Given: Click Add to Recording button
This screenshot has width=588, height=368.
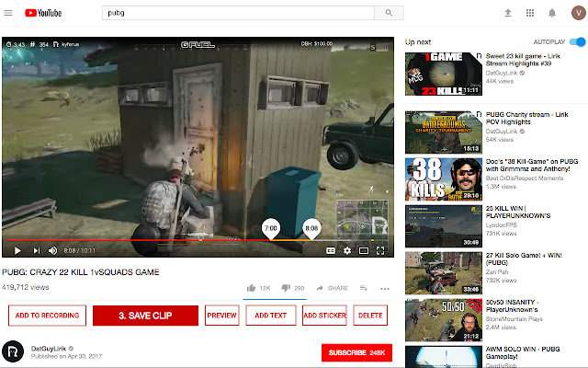Looking at the screenshot, I should (47, 316).
